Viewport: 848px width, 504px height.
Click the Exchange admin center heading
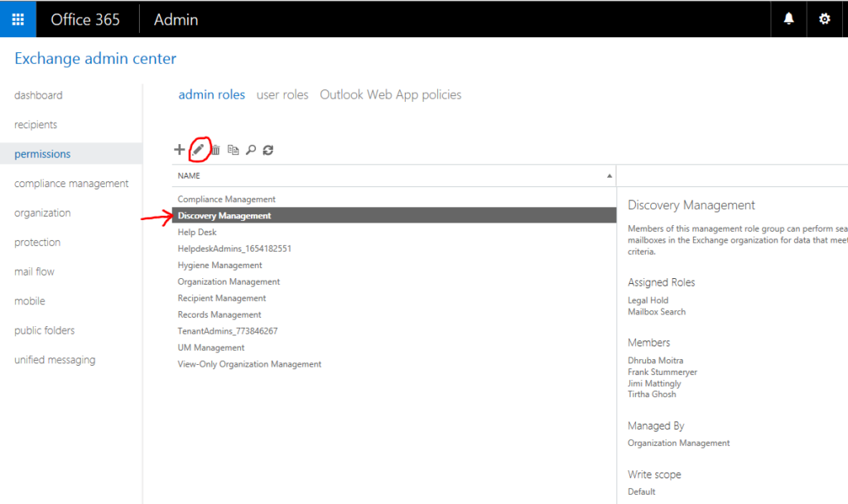(x=95, y=58)
